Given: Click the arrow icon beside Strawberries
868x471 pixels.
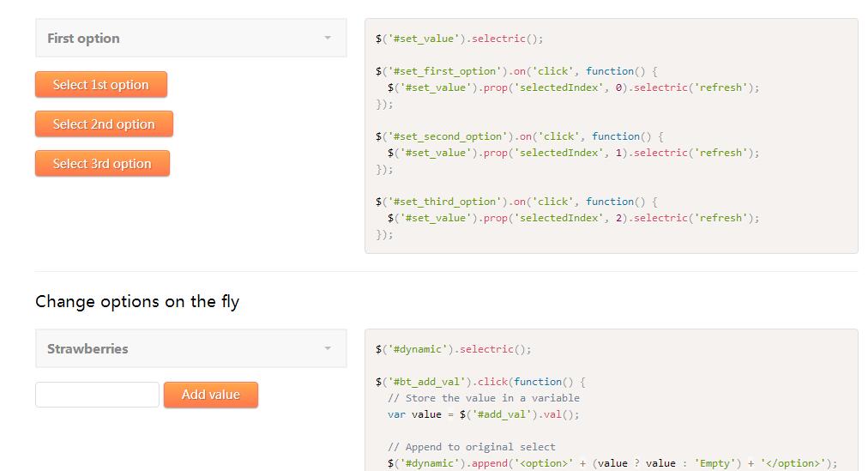Looking at the screenshot, I should tap(328, 349).
